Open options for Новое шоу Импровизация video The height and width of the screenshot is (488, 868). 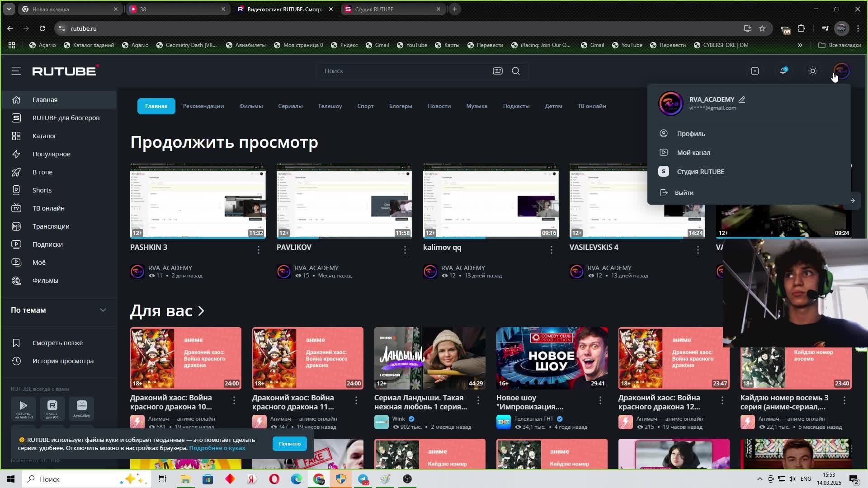coord(600,400)
